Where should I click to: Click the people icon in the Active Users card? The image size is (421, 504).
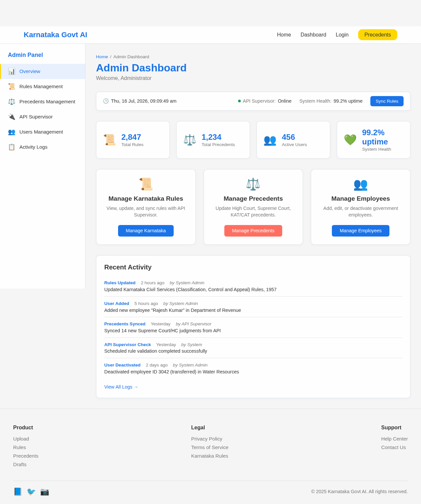(x=270, y=140)
